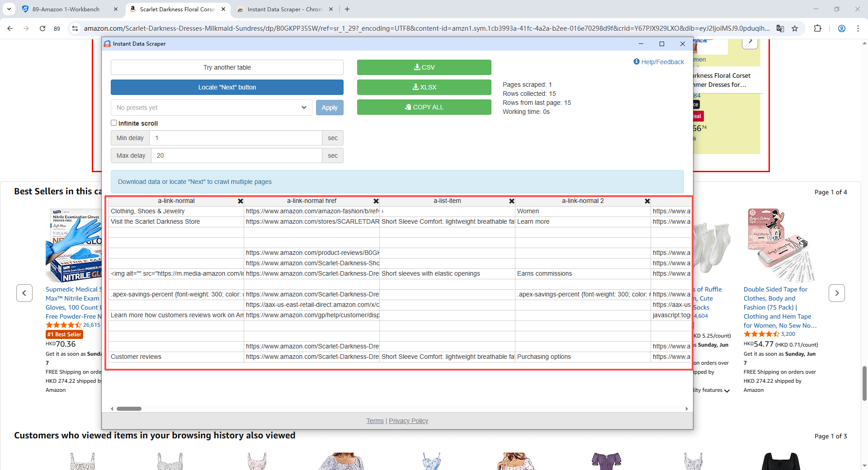Open the No presets yet dropdown
868x470 pixels.
click(211, 108)
